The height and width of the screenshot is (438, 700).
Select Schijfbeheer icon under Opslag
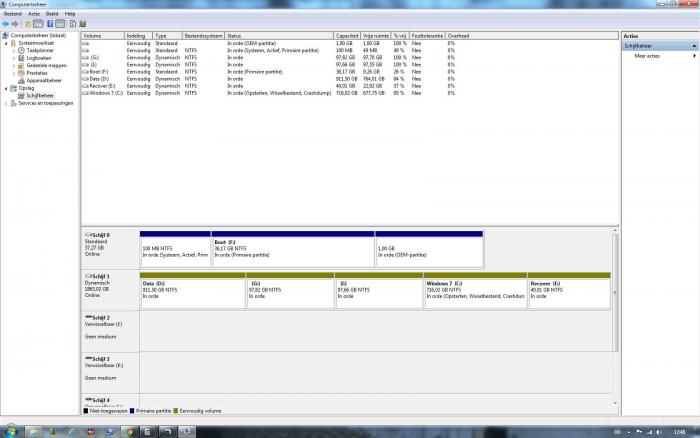tap(21, 96)
